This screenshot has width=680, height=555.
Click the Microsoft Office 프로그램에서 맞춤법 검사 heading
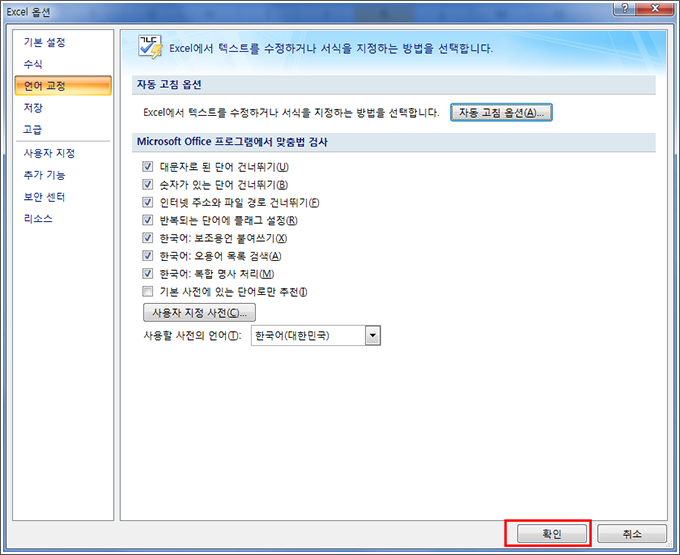pos(232,142)
